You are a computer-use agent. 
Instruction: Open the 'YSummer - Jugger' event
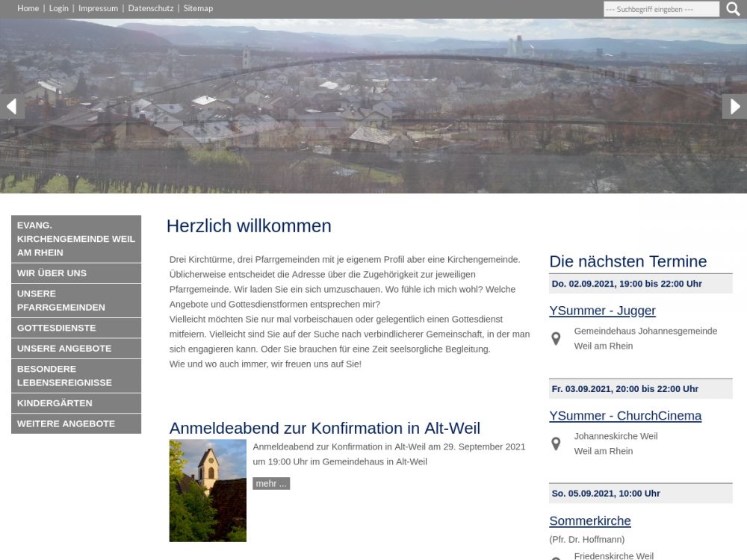[602, 311]
